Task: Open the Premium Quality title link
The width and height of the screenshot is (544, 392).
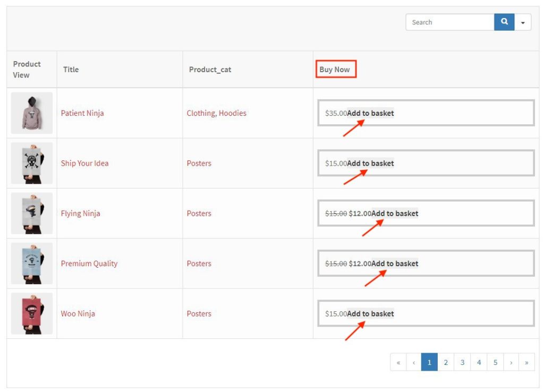Action: 89,263
